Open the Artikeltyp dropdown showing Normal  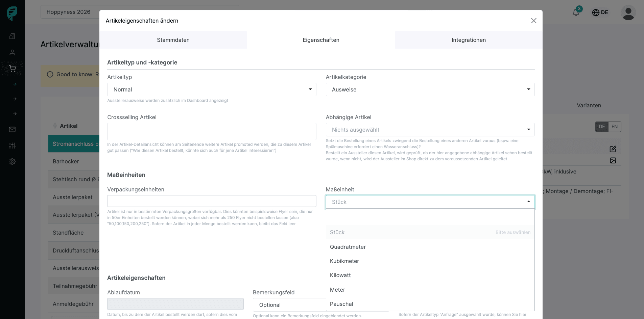[x=212, y=89]
